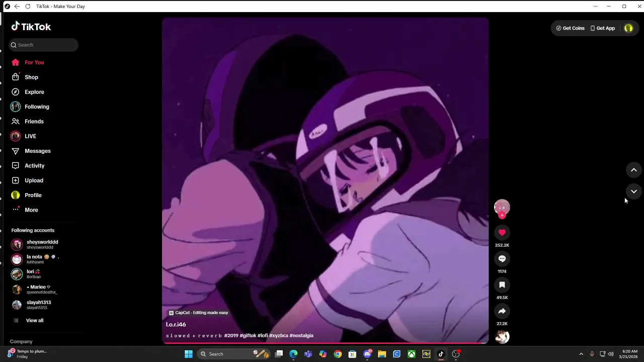Click the #nostalgia hashtag
644x362 pixels.
tap(301, 335)
